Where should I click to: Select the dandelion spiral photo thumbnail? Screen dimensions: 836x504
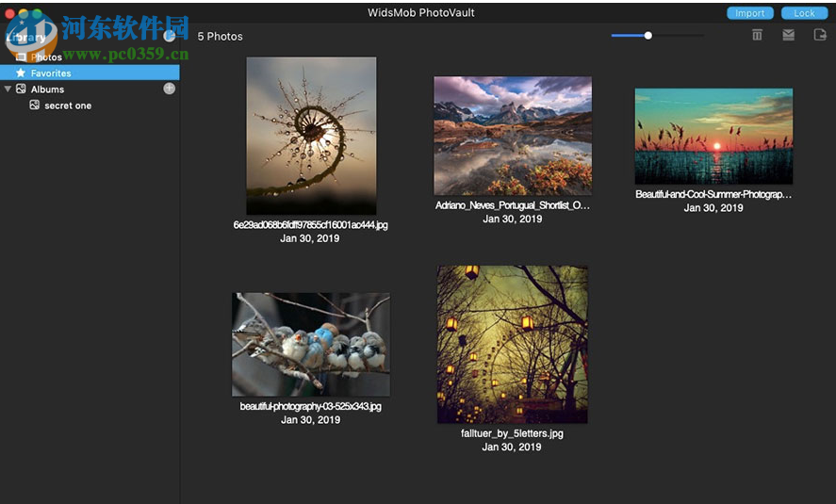(x=311, y=136)
